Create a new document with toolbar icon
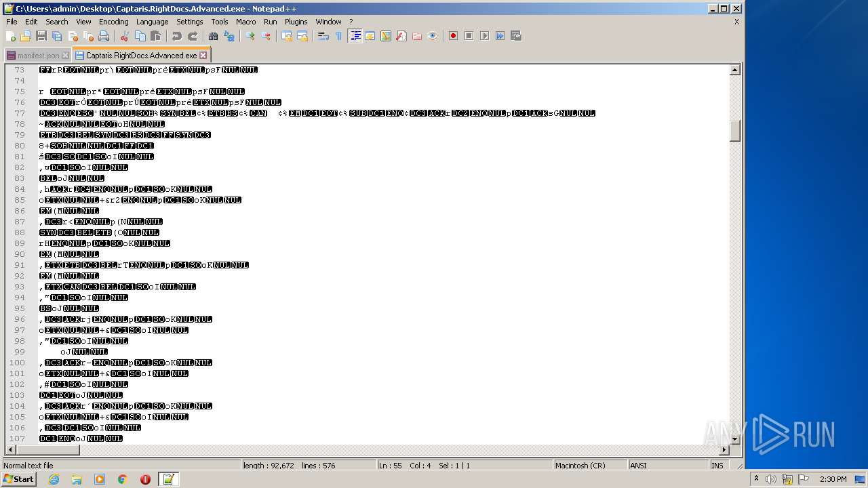This screenshot has height=488, width=868. tap(11, 36)
